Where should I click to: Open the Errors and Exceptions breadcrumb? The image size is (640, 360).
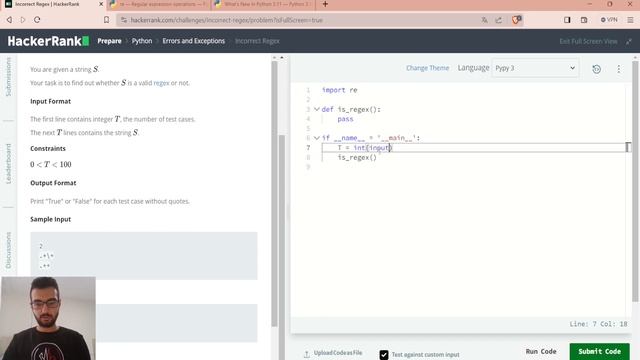click(193, 41)
